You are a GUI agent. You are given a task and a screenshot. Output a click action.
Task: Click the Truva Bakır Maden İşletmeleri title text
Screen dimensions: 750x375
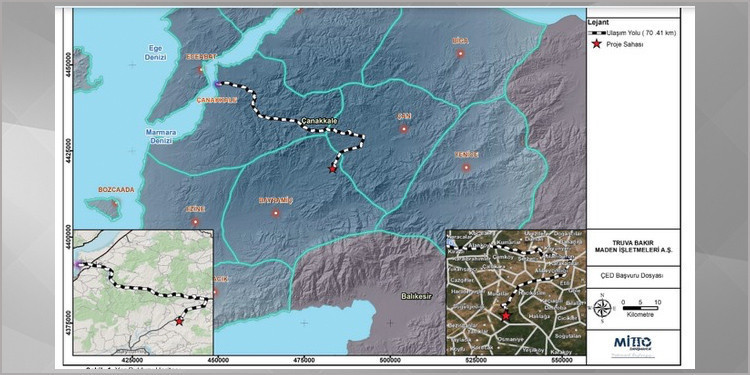click(x=633, y=247)
